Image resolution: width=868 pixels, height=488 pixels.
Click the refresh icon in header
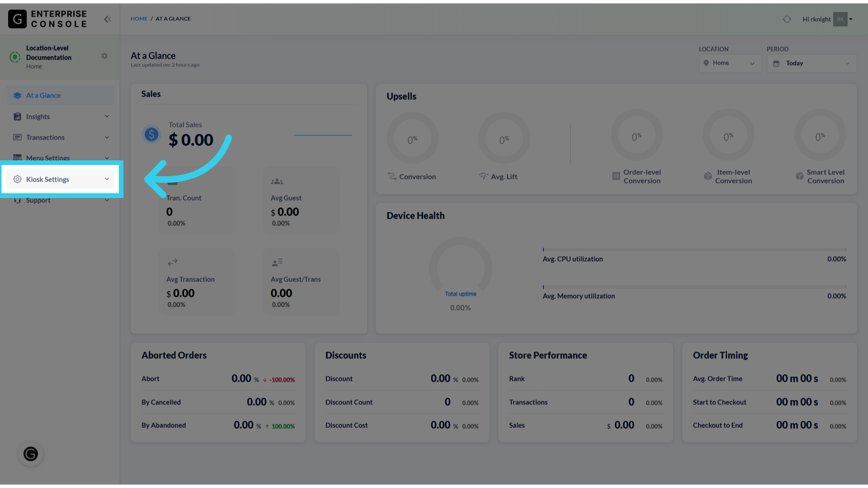point(787,19)
